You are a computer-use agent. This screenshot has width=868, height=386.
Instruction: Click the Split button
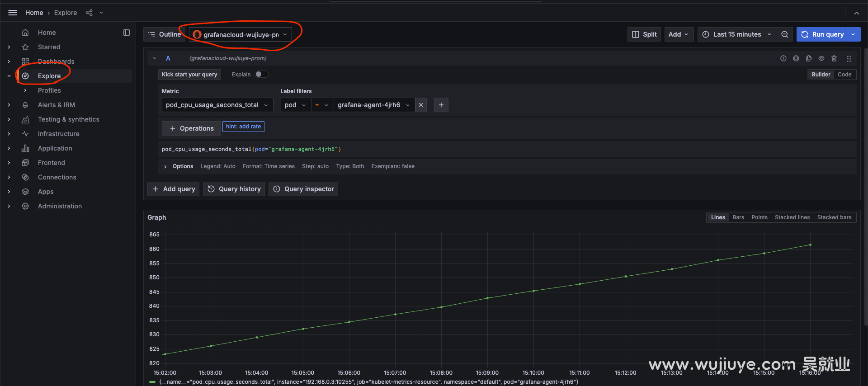point(644,34)
